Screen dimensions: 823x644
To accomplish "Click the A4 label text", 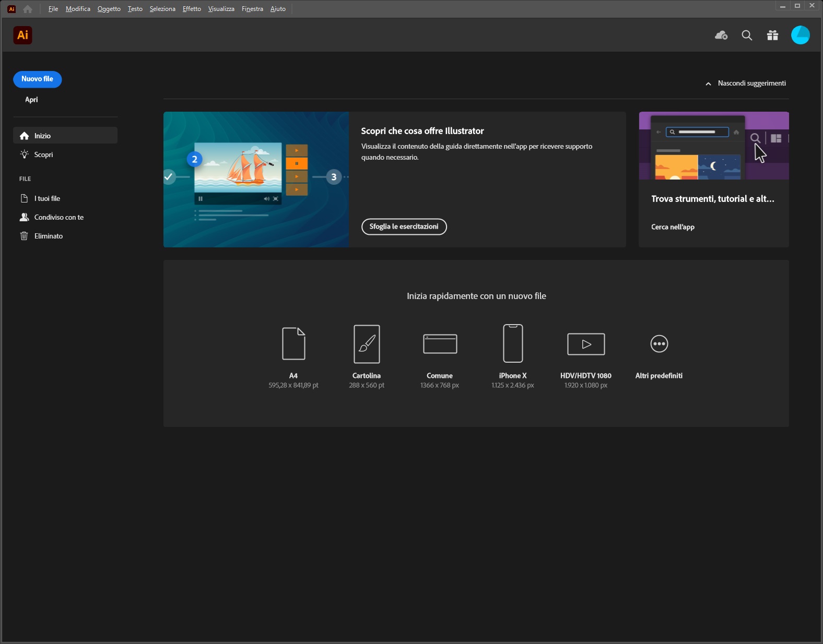I will (x=293, y=376).
